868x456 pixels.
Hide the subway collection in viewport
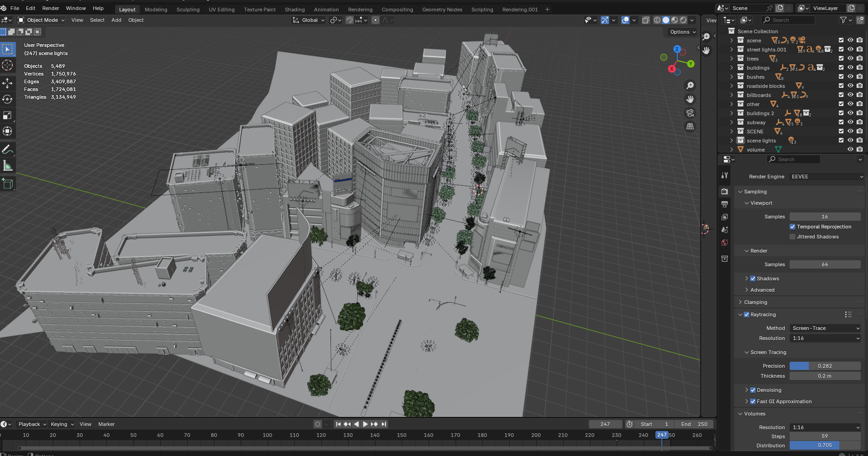point(850,122)
